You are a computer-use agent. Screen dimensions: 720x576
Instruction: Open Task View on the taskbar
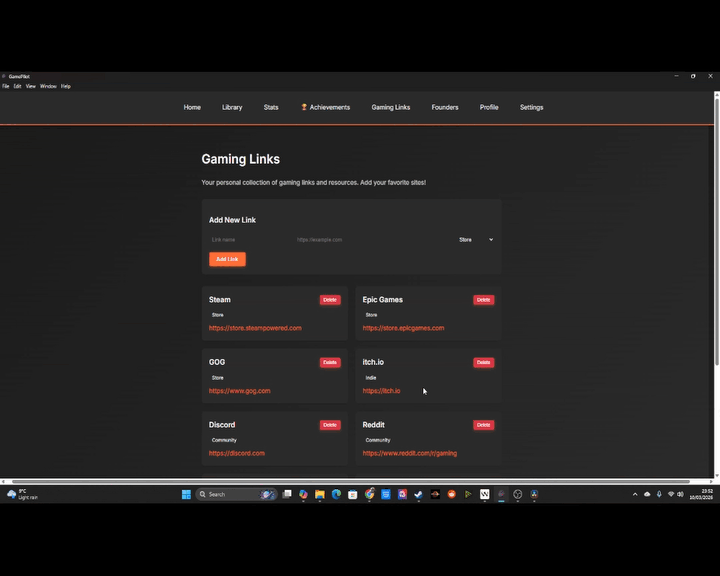click(287, 494)
